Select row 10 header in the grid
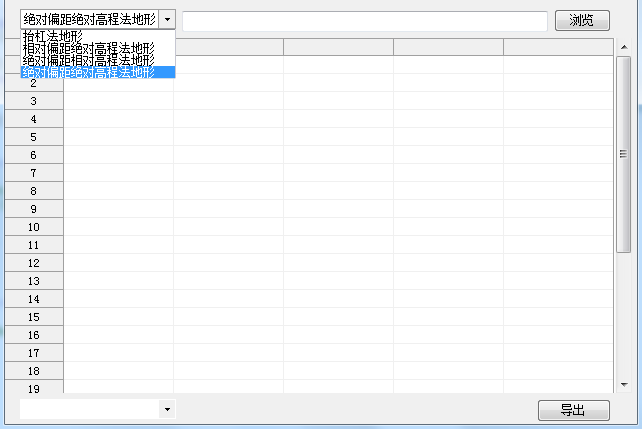The width and height of the screenshot is (642, 429). point(33,227)
